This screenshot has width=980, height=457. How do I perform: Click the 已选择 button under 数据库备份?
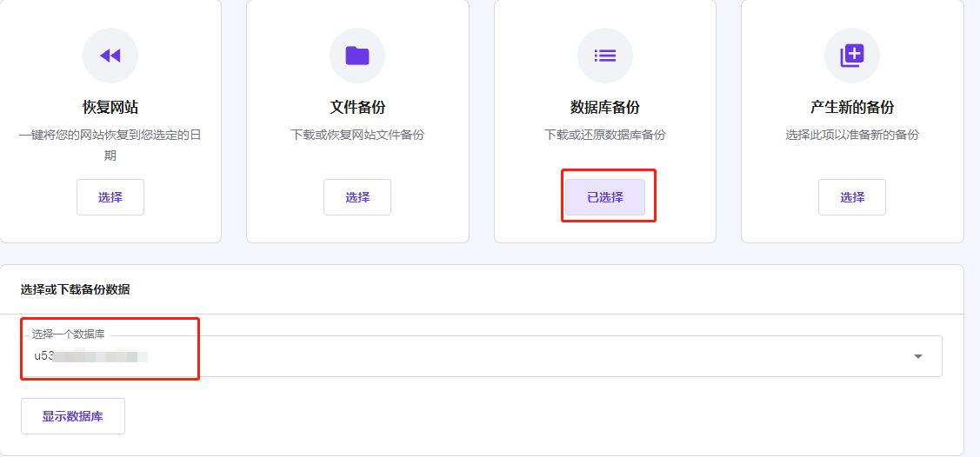tap(605, 197)
